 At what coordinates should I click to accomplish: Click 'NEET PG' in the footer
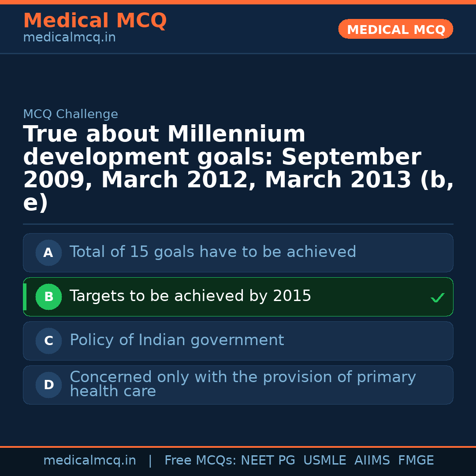tap(268, 461)
